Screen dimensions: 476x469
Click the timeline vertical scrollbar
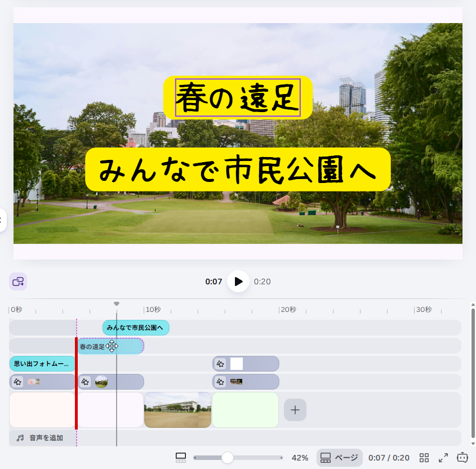(x=473, y=373)
